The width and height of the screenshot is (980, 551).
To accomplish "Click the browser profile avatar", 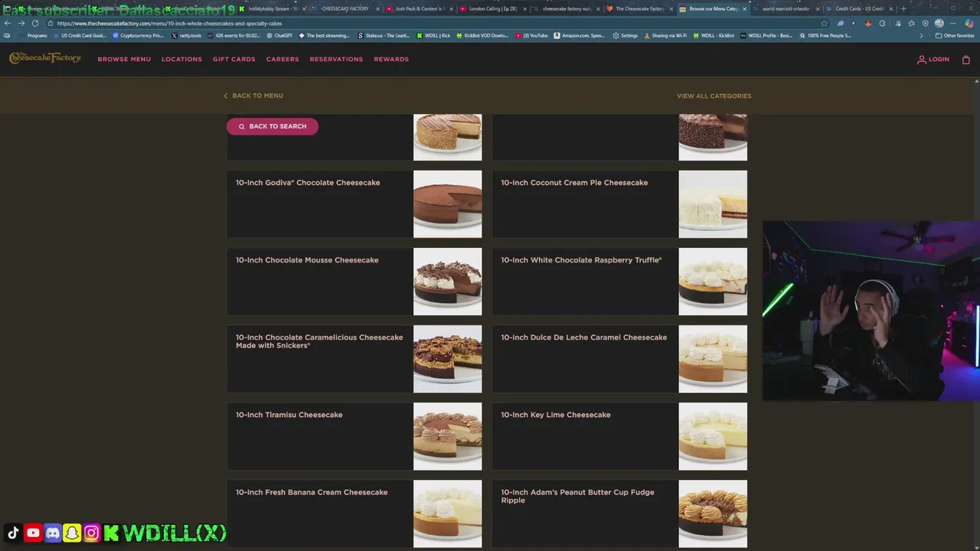I will 939,23.
